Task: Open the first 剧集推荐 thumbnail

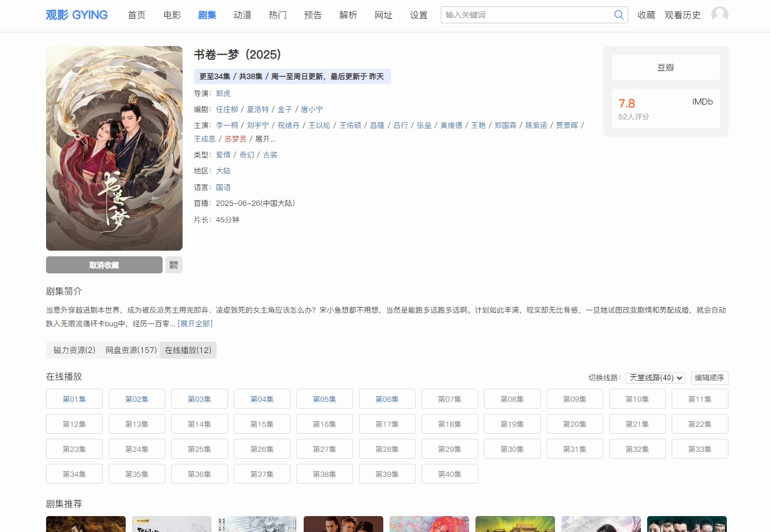Action: 86,524
